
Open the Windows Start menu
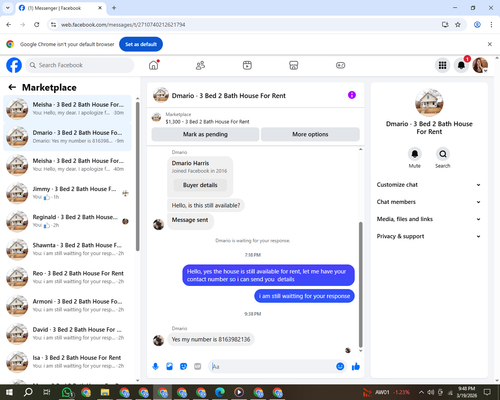coord(9,392)
